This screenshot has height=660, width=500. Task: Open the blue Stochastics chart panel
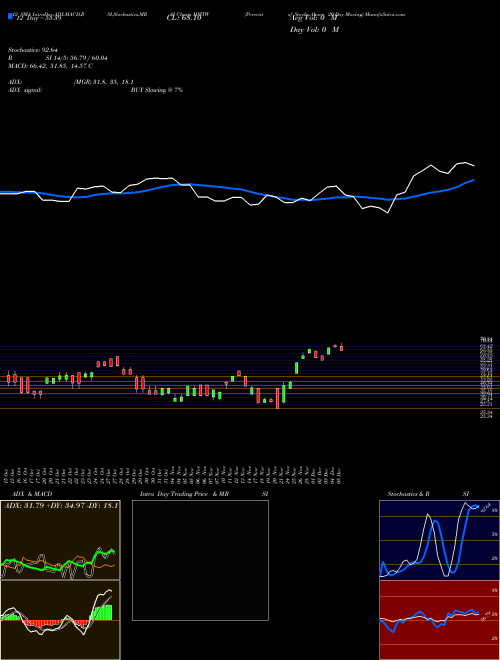439,540
